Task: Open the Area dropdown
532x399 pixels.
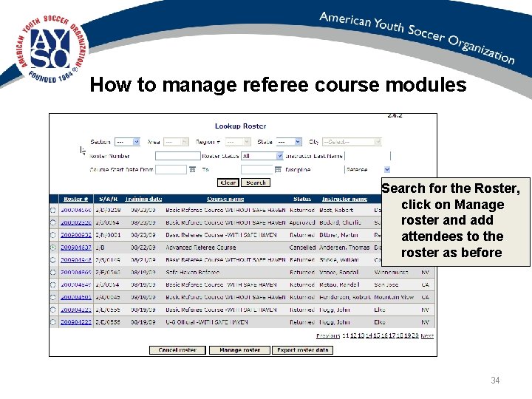Action: pos(176,142)
